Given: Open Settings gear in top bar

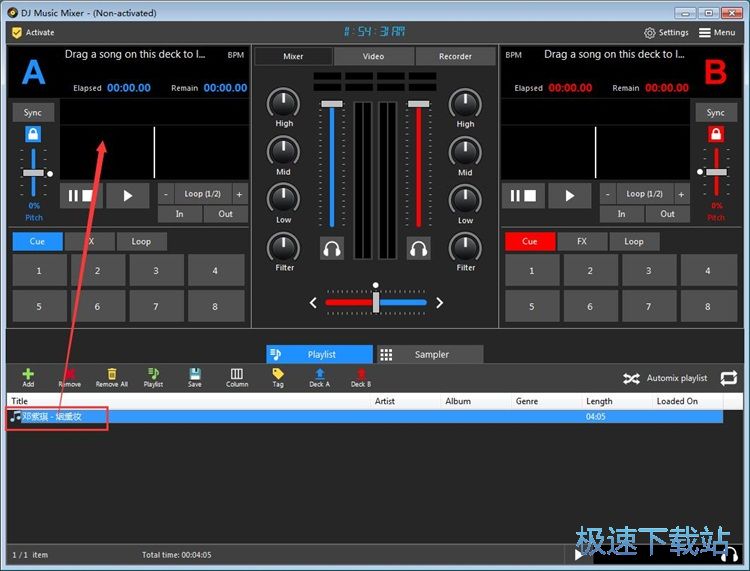Looking at the screenshot, I should tap(649, 33).
